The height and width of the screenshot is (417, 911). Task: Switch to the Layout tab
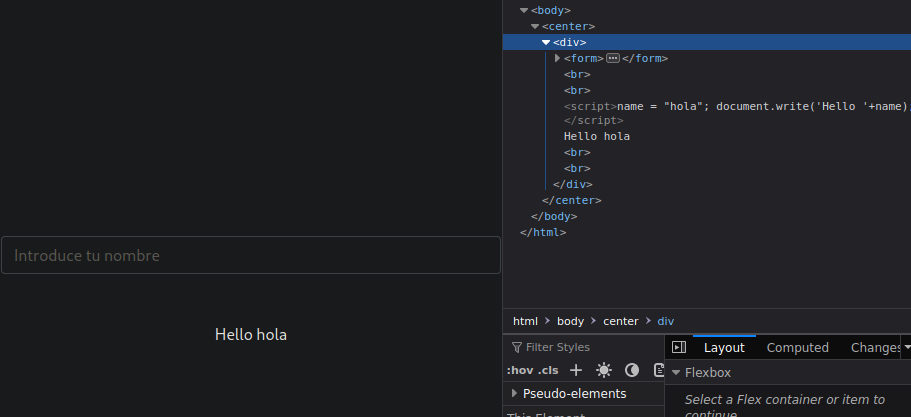point(724,347)
